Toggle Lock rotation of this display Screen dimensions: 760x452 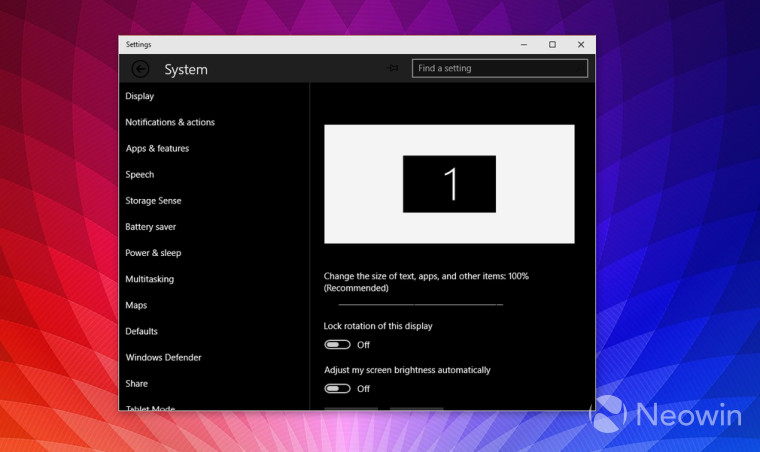point(337,344)
